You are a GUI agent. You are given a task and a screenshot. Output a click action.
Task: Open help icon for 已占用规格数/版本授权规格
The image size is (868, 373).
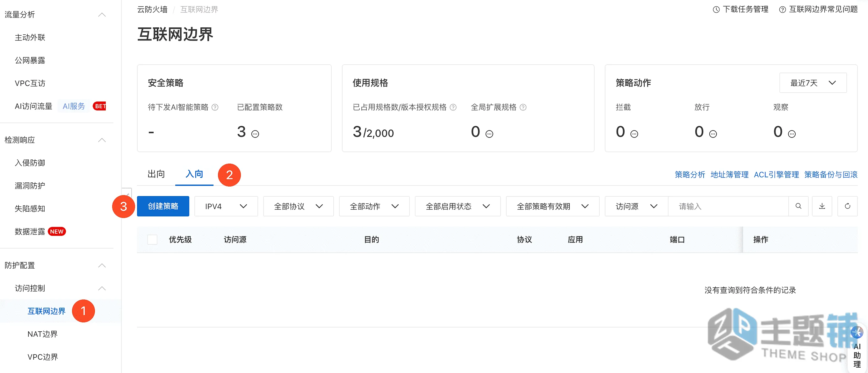[x=453, y=107]
